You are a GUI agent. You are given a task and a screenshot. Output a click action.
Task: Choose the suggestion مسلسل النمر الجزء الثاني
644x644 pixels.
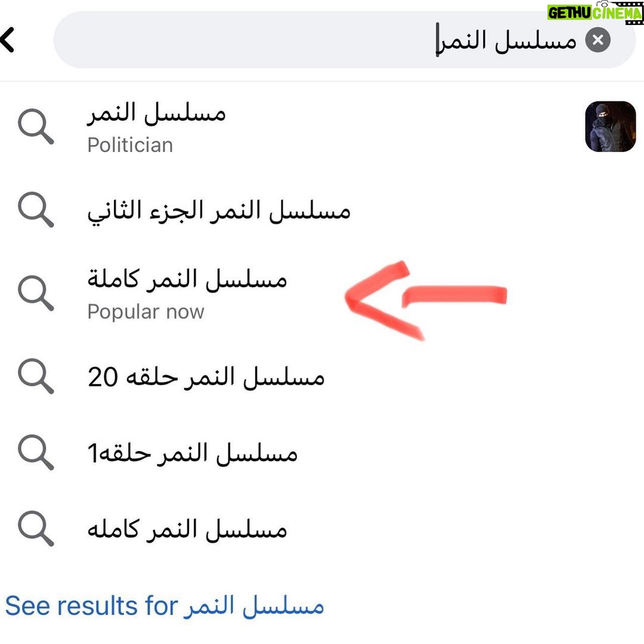(322, 210)
